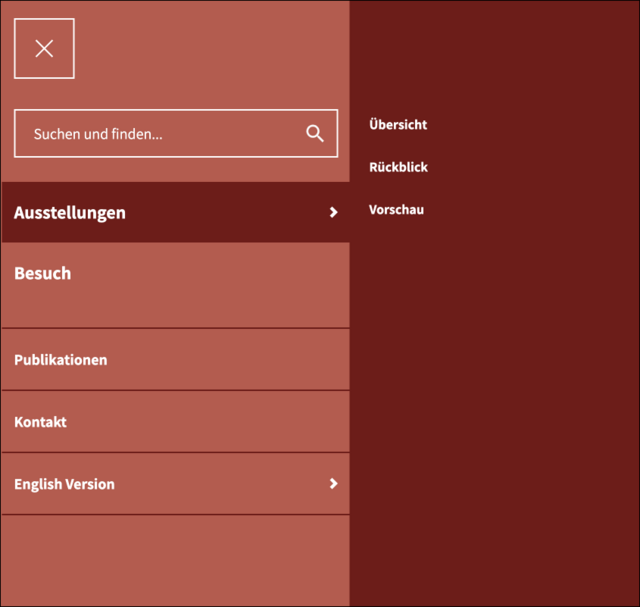
Task: Go to the Publikationen page
Action: [x=61, y=360]
